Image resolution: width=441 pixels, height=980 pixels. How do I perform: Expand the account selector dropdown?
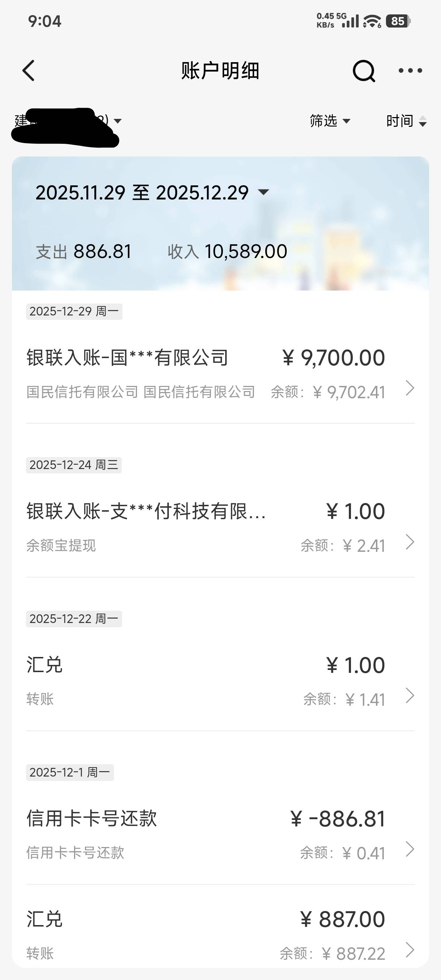tap(117, 121)
